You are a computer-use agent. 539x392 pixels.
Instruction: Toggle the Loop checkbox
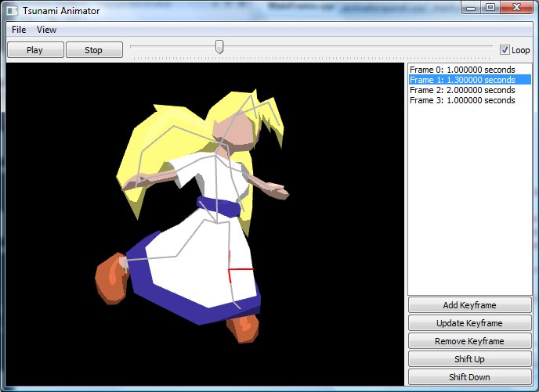point(505,50)
